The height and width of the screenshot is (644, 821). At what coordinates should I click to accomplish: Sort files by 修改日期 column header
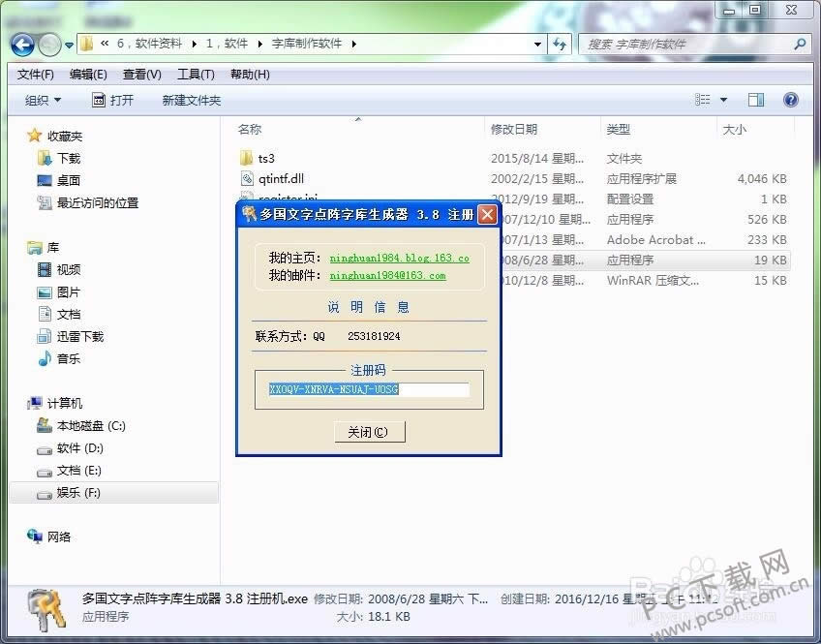click(514, 129)
